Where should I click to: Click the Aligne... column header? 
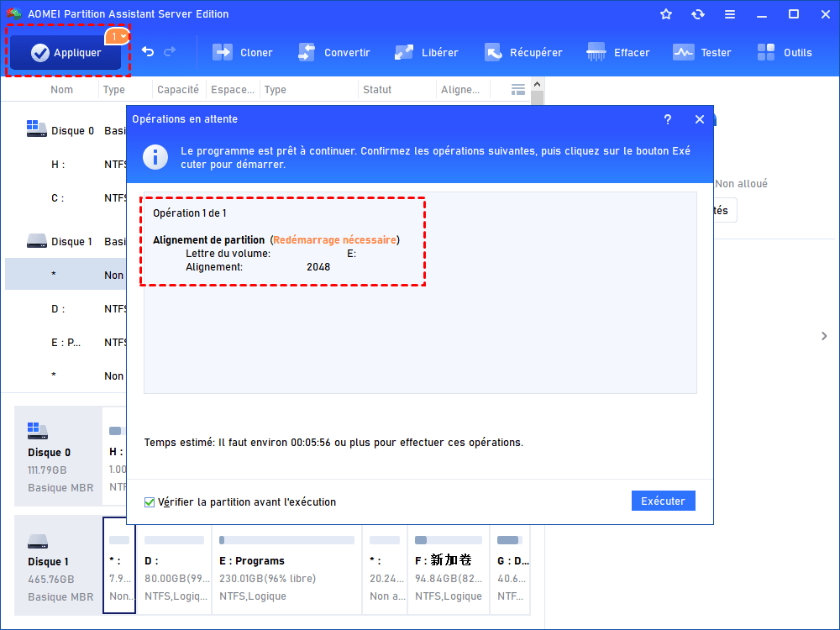coord(460,90)
